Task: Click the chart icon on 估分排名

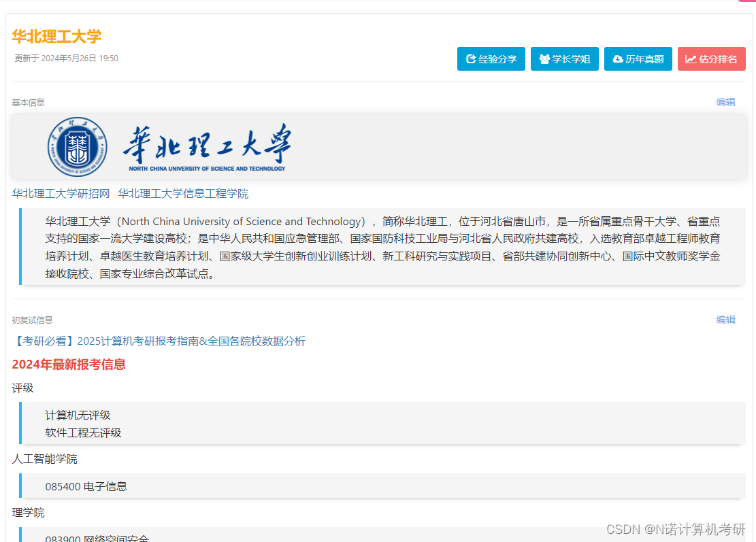Action: click(x=691, y=58)
